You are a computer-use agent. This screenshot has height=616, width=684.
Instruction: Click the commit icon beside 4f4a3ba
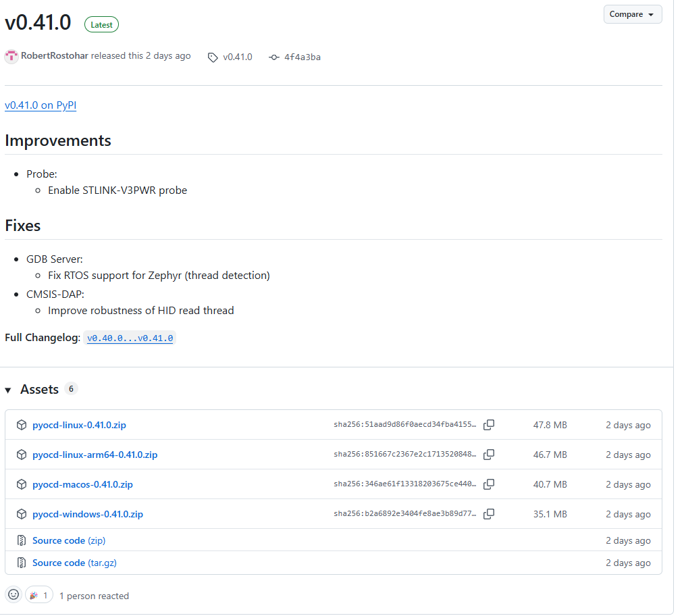point(273,57)
